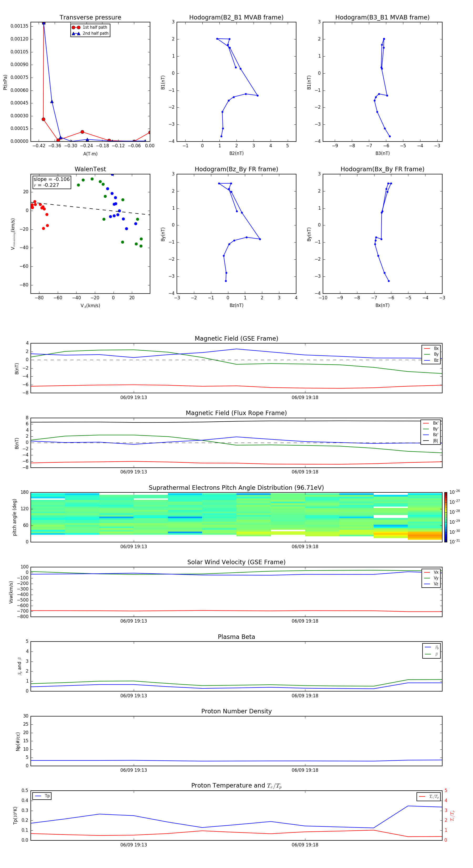Click the 'Pt(nPa)' y-axis label
This screenshot has height=868, width=473.
(x=5, y=82)
